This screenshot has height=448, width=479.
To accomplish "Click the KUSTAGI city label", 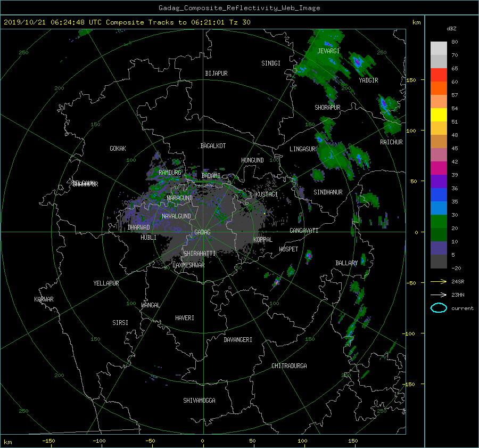I will coord(267,194).
